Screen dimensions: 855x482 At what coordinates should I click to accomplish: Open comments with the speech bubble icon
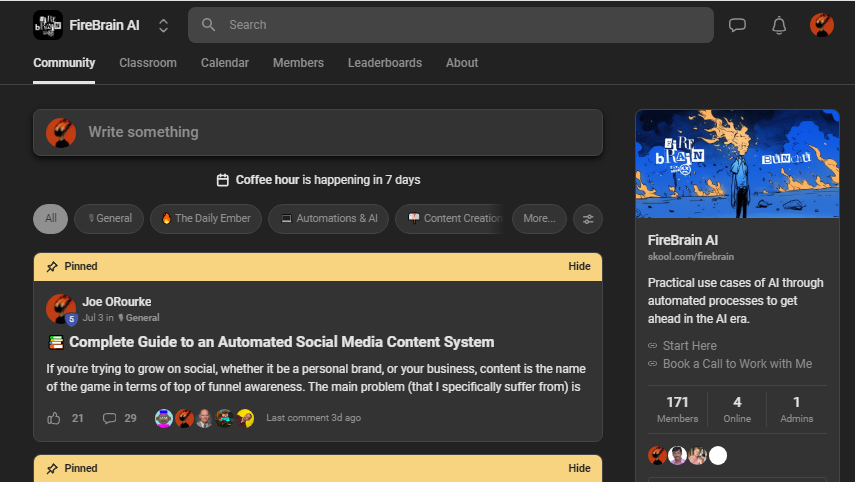[110, 418]
